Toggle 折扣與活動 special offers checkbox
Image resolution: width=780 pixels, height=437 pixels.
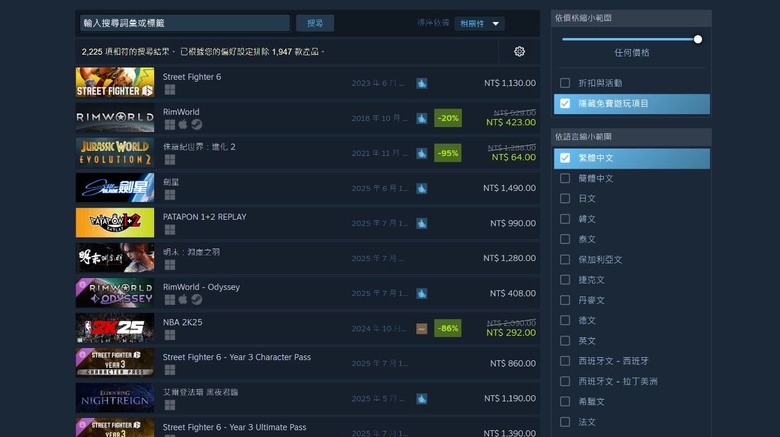coord(565,83)
